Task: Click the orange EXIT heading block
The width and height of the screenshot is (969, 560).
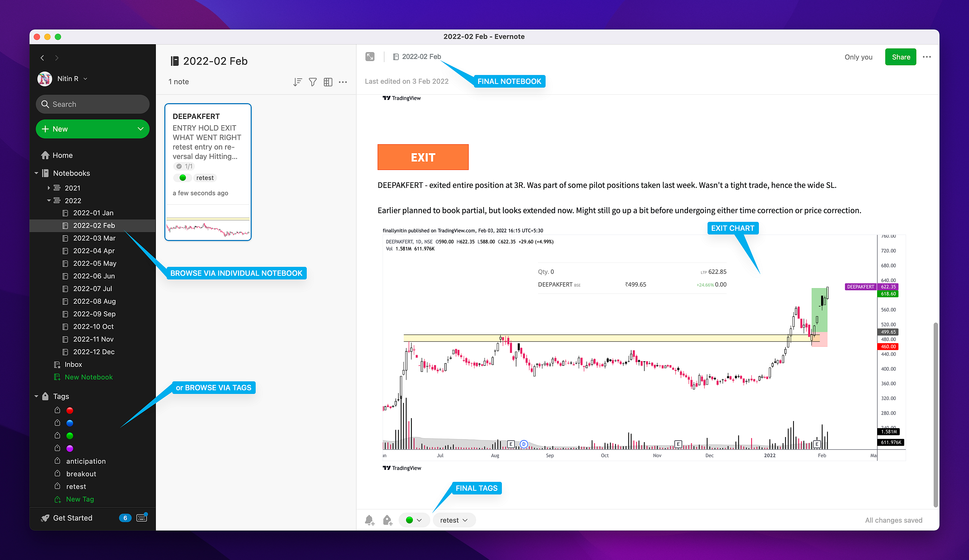Action: click(423, 157)
